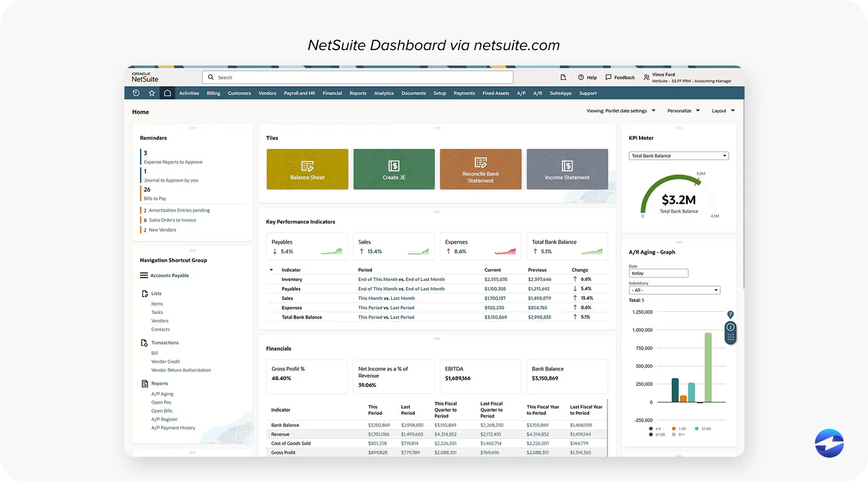Open the Personalize dropdown
This screenshot has height=488, width=868.
(683, 111)
